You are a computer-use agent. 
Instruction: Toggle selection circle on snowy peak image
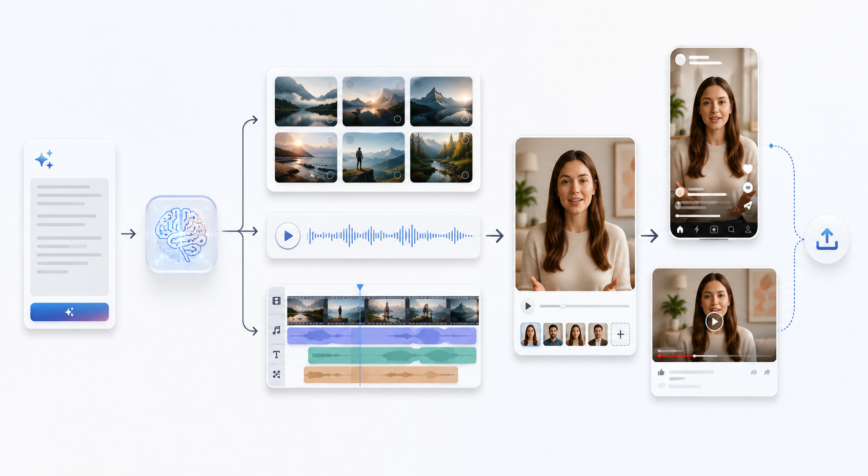465,119
